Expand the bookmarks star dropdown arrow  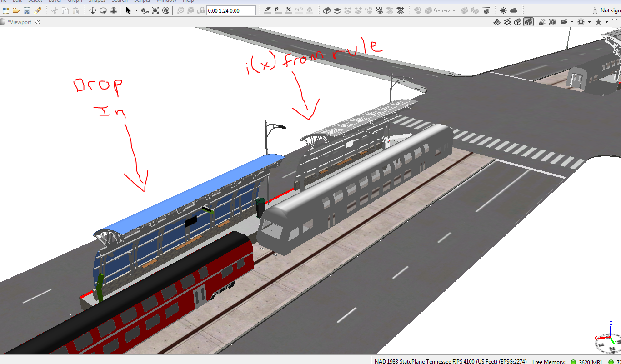tap(606, 22)
